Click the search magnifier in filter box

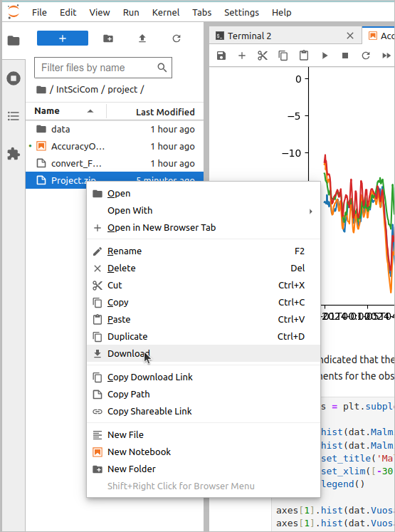[162, 68]
